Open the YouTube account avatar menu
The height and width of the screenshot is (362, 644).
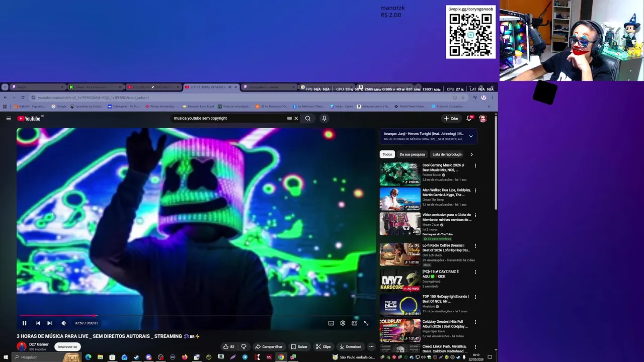[483, 118]
